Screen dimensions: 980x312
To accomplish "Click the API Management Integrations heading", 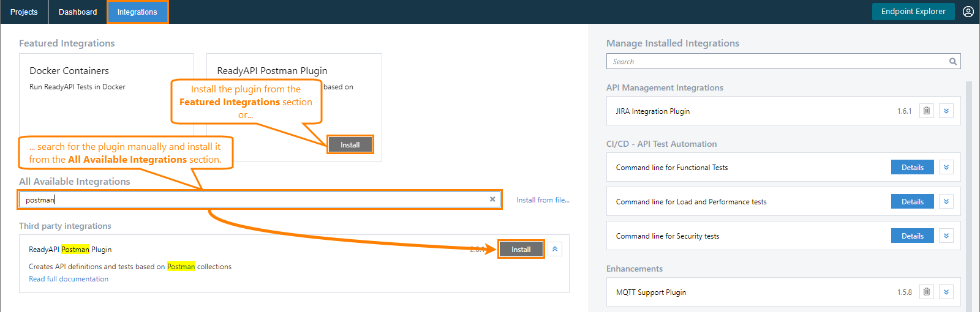I will 665,87.
